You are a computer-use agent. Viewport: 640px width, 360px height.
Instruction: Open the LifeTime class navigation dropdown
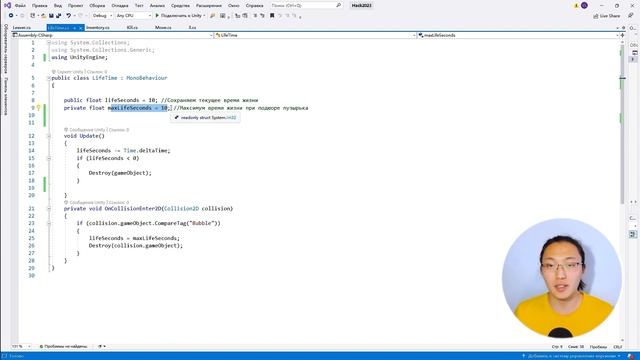[315, 36]
